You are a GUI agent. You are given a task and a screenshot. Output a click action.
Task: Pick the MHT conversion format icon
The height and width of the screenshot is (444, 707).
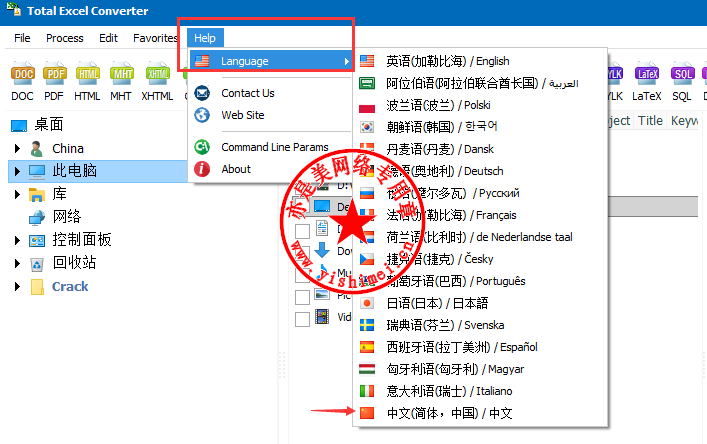(x=122, y=73)
